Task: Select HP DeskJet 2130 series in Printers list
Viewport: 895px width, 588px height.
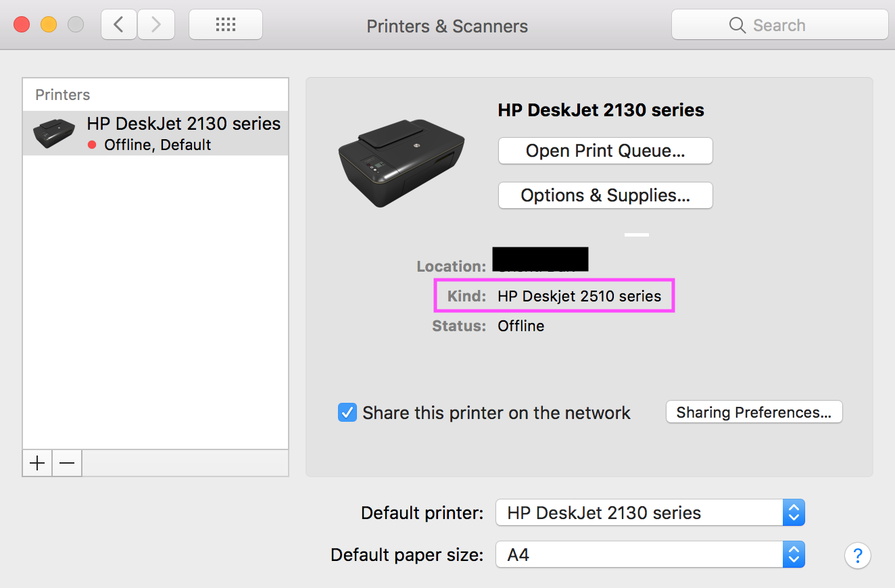Action: tap(155, 133)
